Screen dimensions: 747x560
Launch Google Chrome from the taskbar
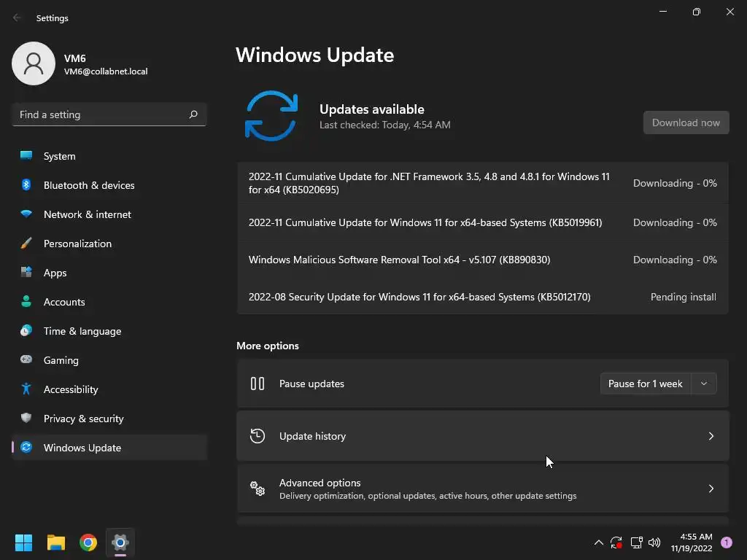[x=88, y=542]
